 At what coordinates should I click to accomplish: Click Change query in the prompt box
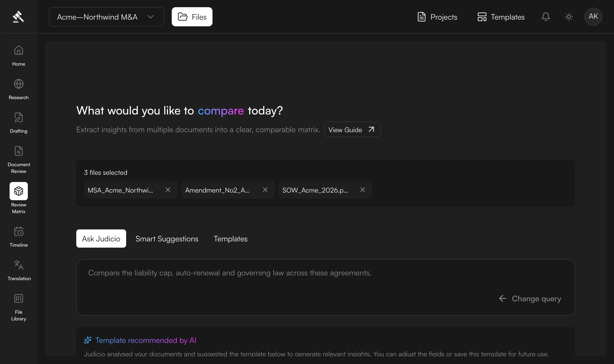[x=530, y=299]
